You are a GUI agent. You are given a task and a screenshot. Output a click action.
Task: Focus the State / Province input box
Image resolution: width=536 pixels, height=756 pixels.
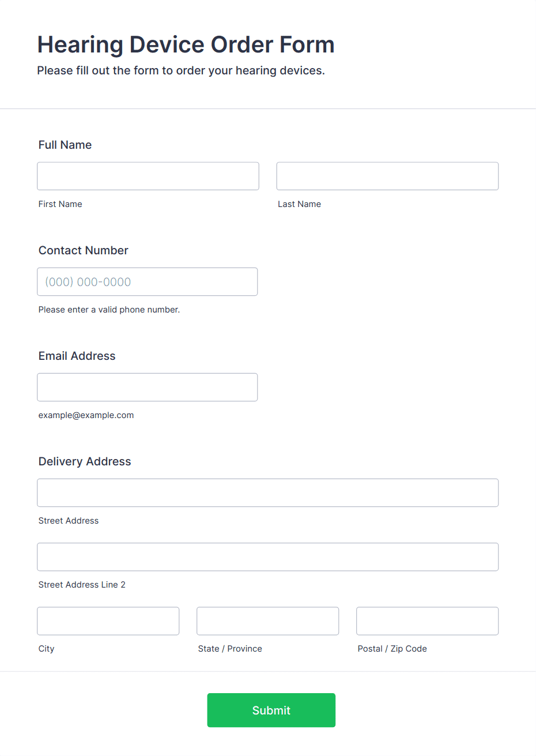pos(268,620)
